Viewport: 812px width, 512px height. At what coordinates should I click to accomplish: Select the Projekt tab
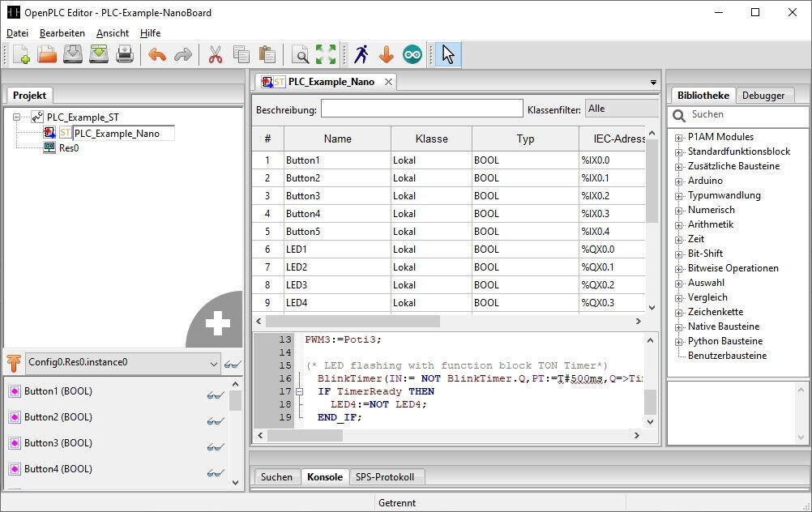click(29, 96)
